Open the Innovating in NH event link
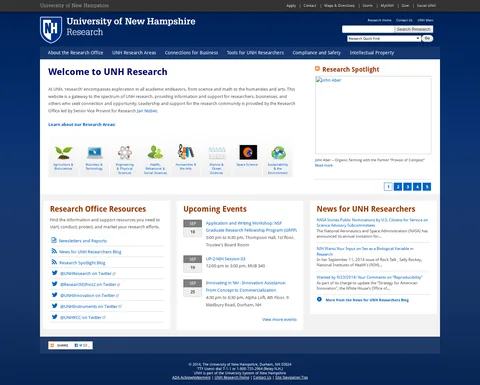 (x=246, y=286)
